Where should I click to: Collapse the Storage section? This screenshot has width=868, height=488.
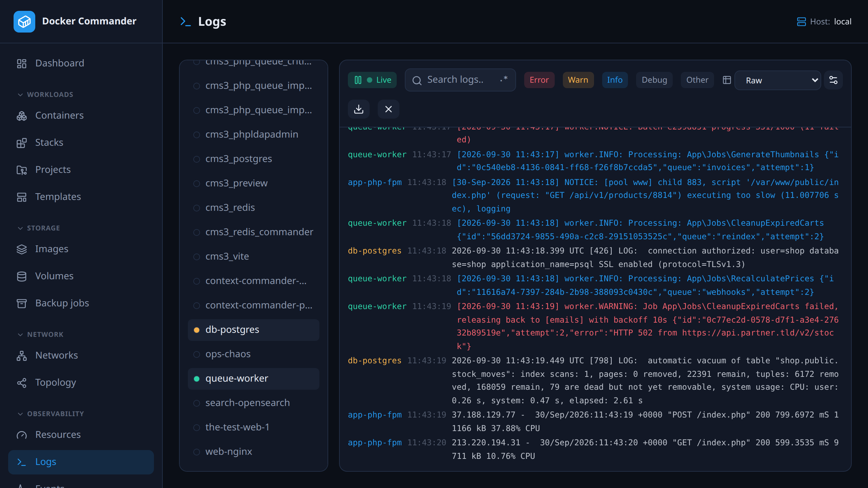point(39,228)
